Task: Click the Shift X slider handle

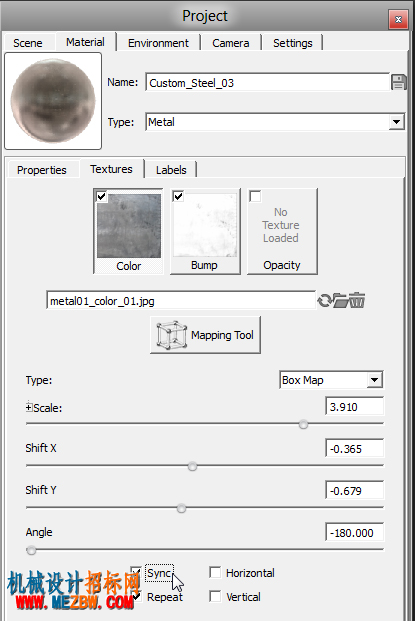Action: [x=192, y=467]
